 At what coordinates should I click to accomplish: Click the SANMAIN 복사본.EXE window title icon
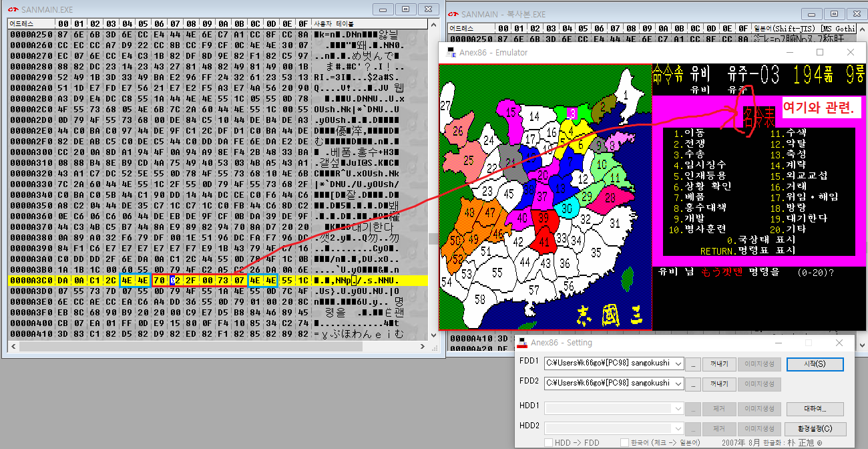pyautogui.click(x=453, y=14)
